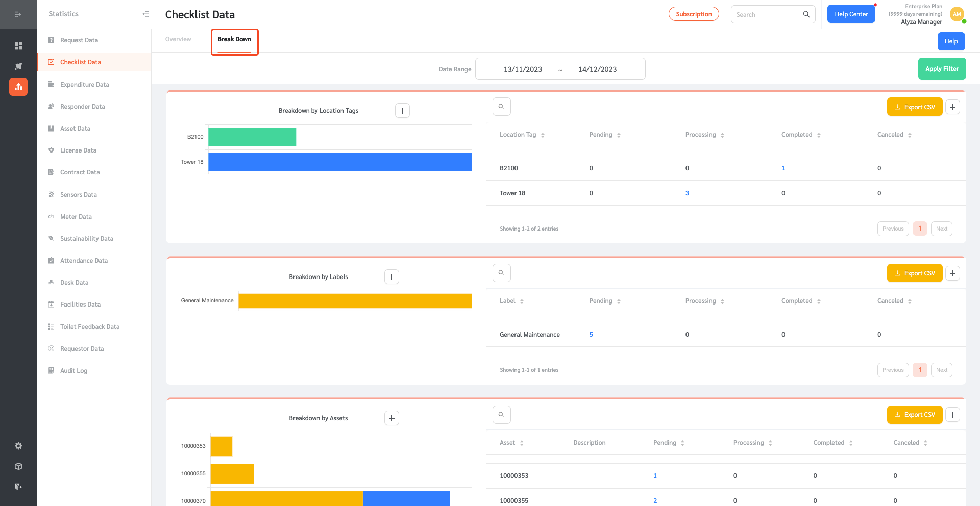Export Location Tags table as CSV

pyautogui.click(x=915, y=107)
